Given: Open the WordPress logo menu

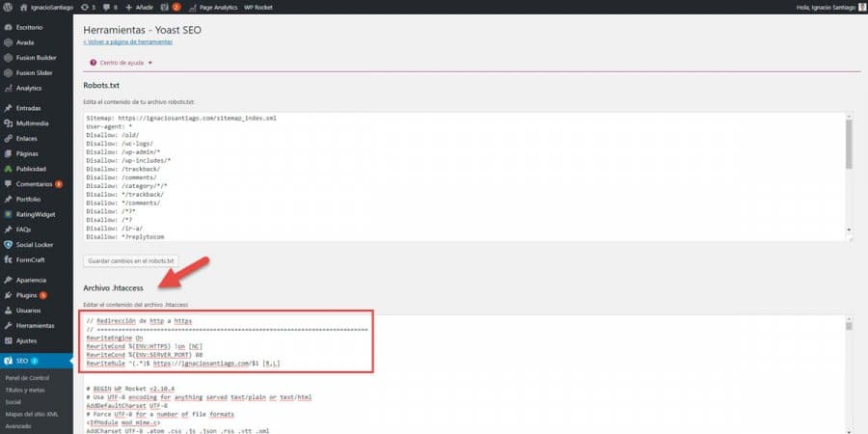Looking at the screenshot, I should point(8,7).
